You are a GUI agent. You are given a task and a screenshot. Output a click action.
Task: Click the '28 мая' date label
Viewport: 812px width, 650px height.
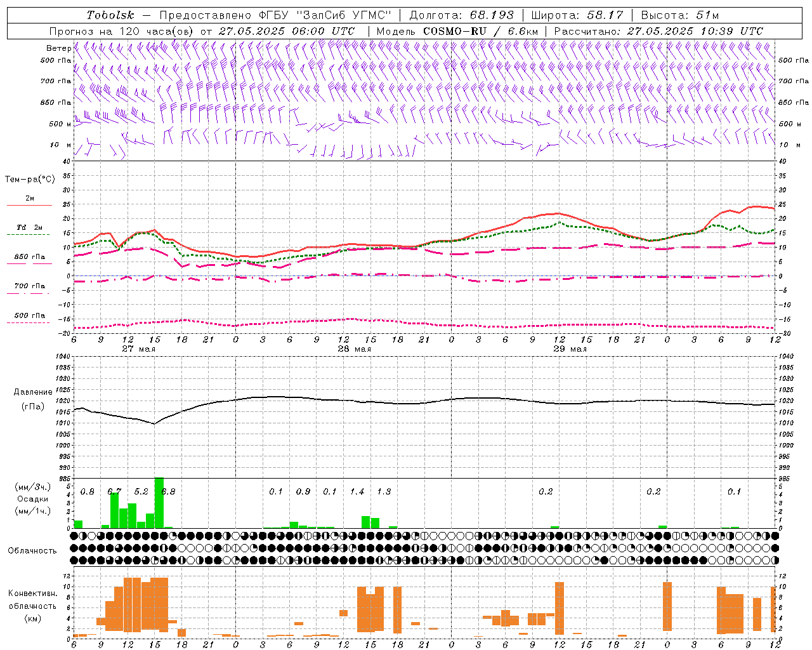click(x=355, y=349)
